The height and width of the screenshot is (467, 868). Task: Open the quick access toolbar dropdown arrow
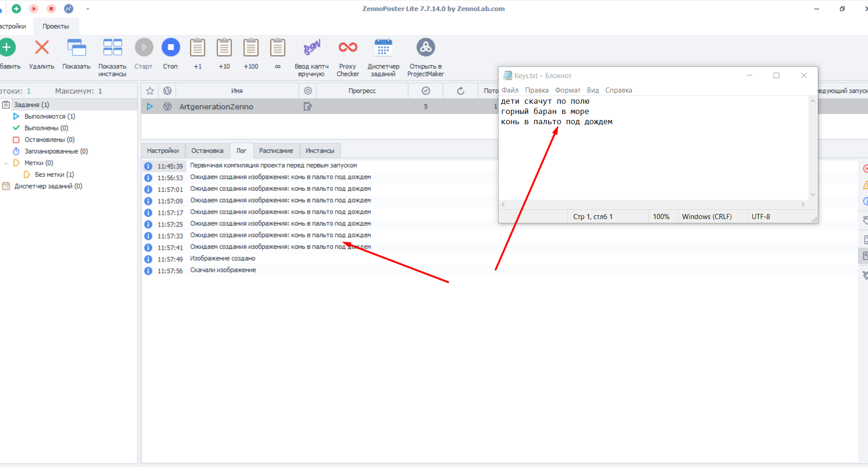pyautogui.click(x=88, y=9)
